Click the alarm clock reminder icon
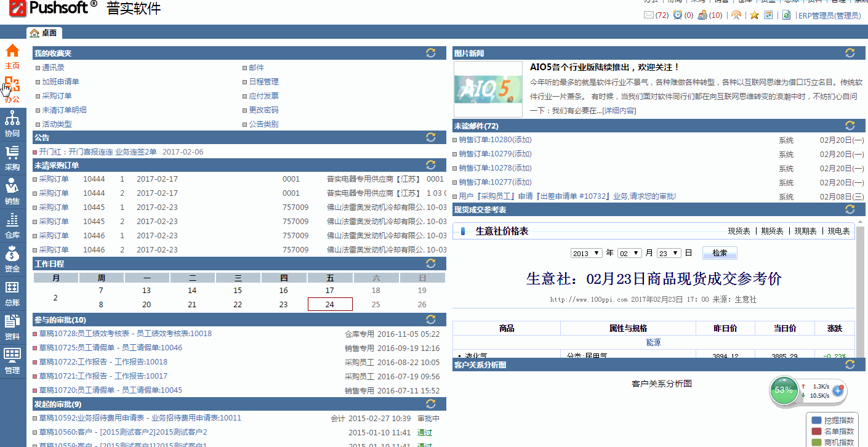Image resolution: width=868 pixels, height=447 pixels. tap(678, 15)
